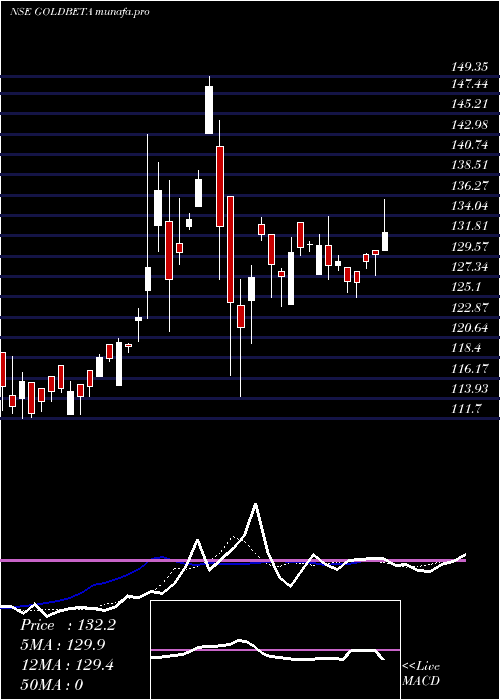500x700 pixels.
Task: Select the 138.51 price axis label
Action: (470, 165)
